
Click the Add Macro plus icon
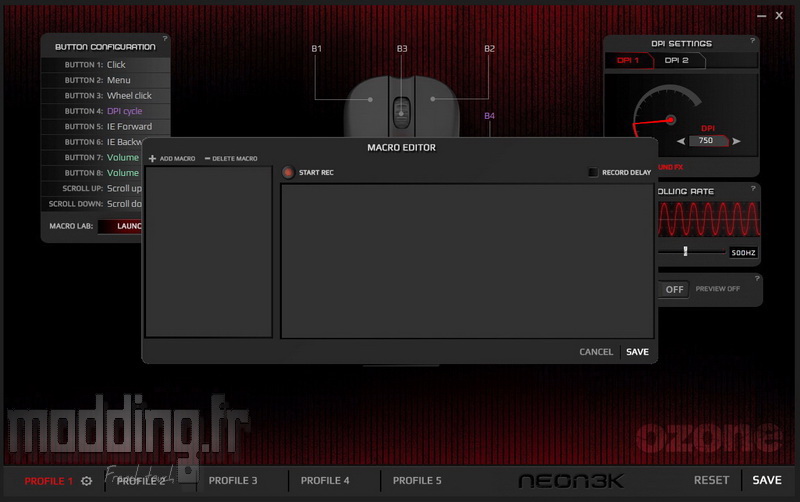point(152,159)
